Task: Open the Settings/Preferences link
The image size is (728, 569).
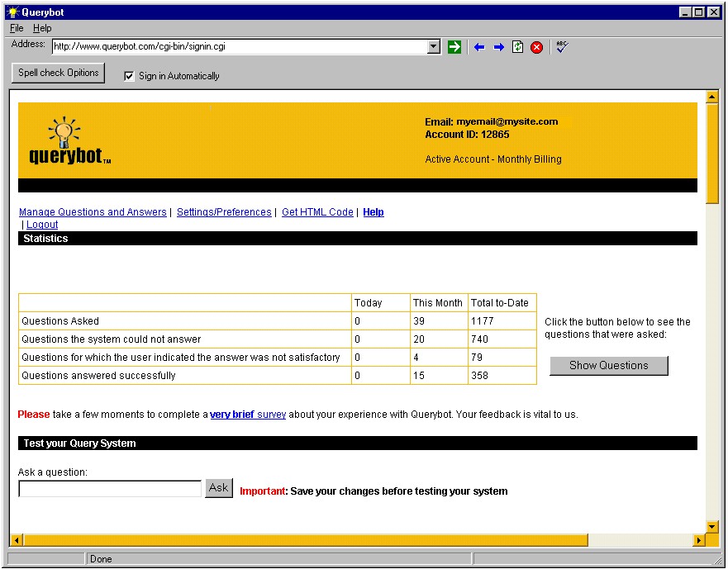Action: [224, 212]
